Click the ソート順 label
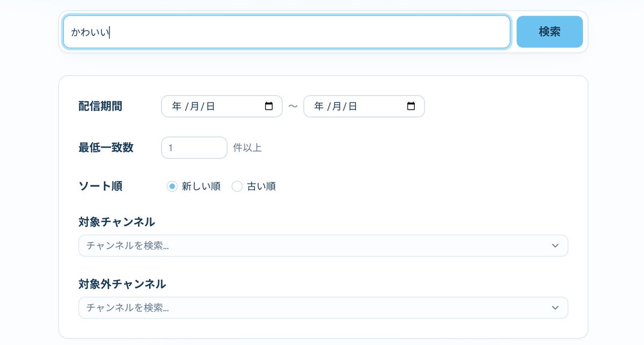 (x=100, y=187)
